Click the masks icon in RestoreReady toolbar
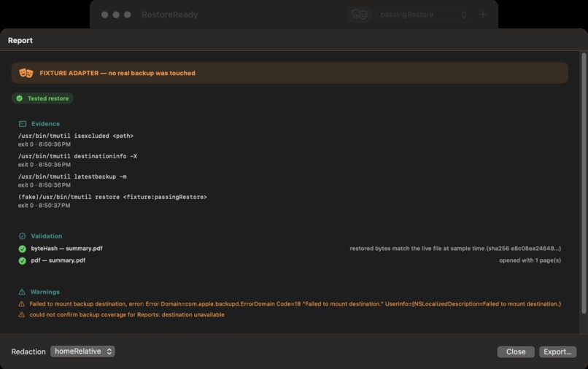The image size is (588, 369). [x=359, y=15]
